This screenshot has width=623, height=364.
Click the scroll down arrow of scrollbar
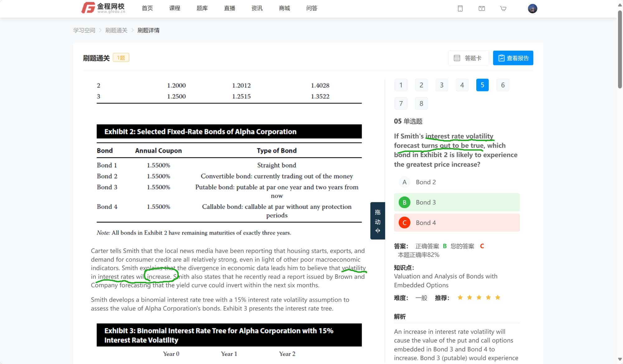point(620,359)
